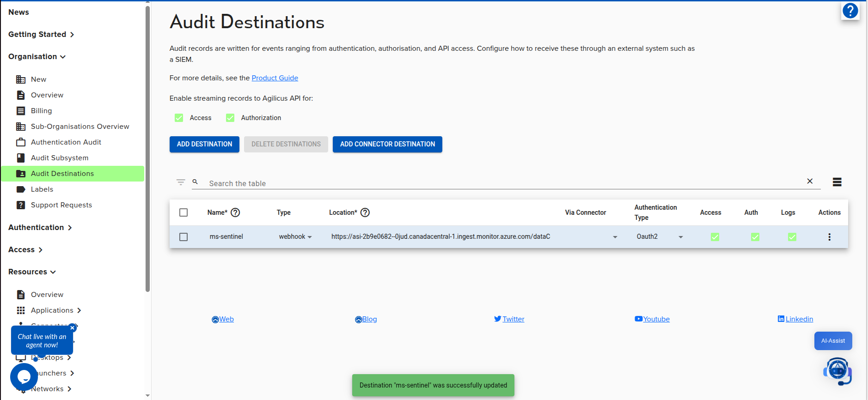The image size is (868, 400).
Task: Open the webhook type dropdown
Action: [x=295, y=236]
